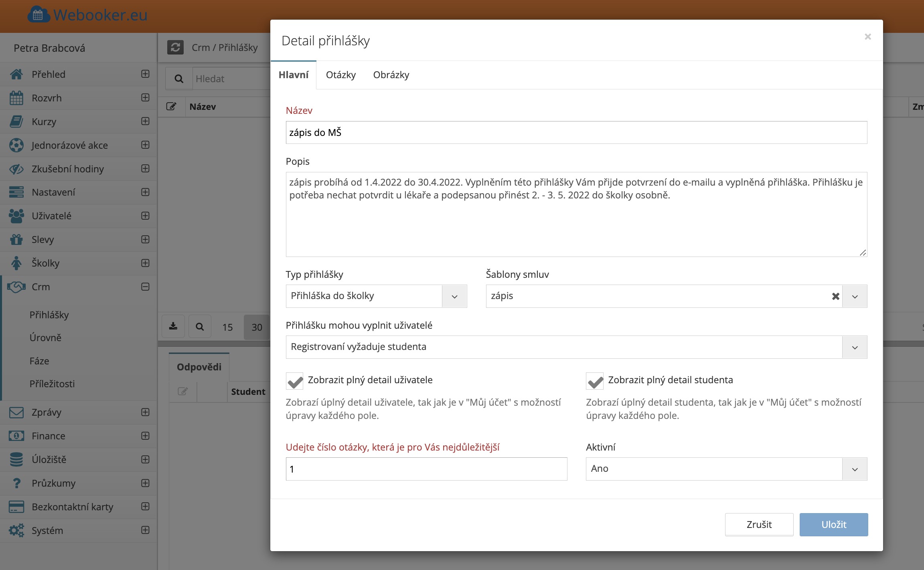This screenshot has height=570, width=924.
Task: Click the Rozvrh calendar icon
Action: pos(16,98)
